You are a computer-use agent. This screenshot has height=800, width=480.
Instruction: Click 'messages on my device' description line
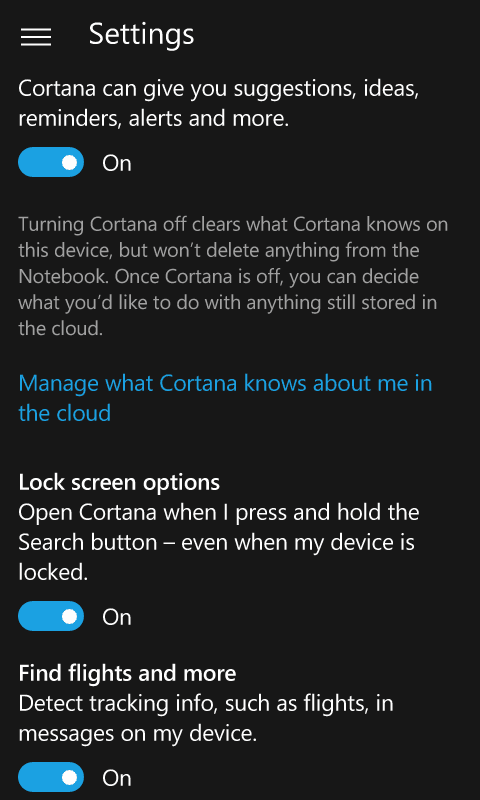(138, 734)
